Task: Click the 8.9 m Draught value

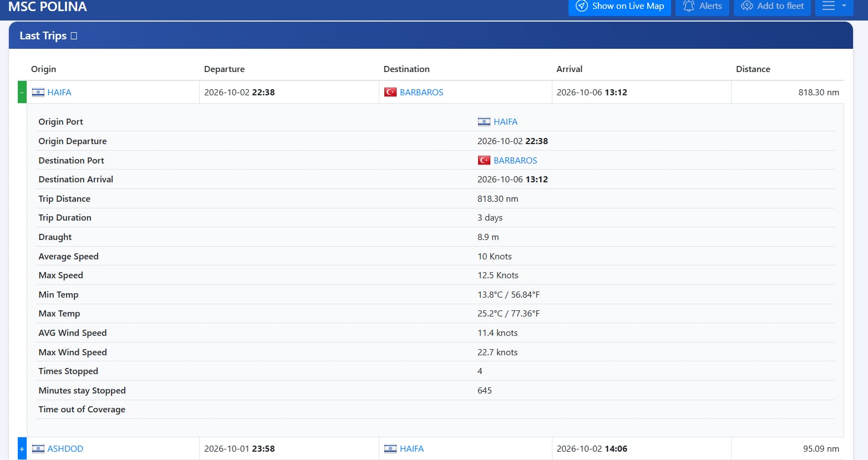Action: coord(488,237)
